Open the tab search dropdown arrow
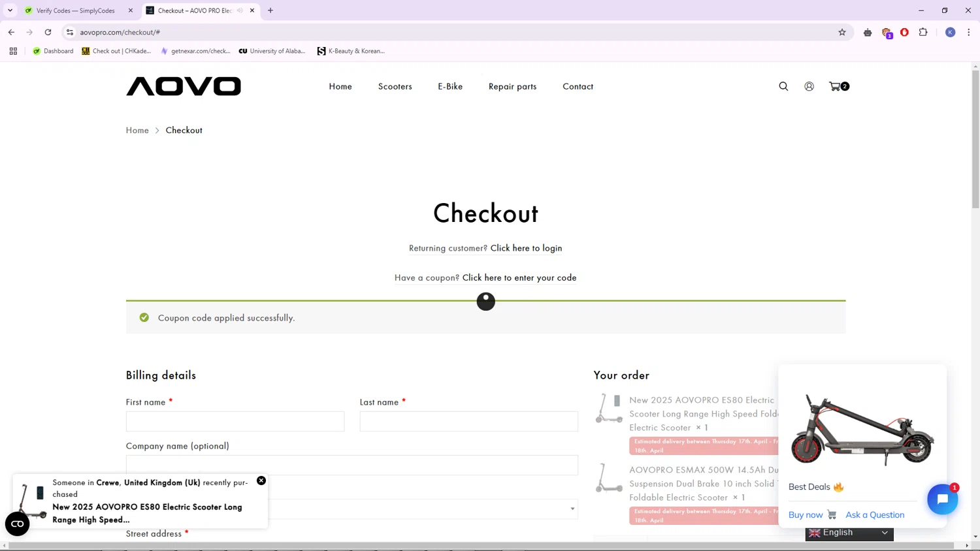 coord(10,10)
